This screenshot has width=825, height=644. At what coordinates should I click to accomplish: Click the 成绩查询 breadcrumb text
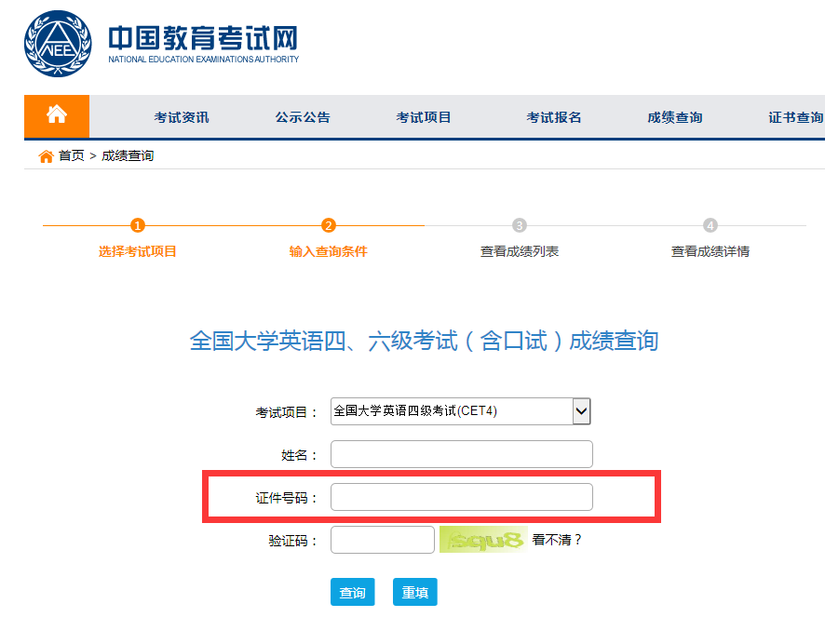point(128,155)
